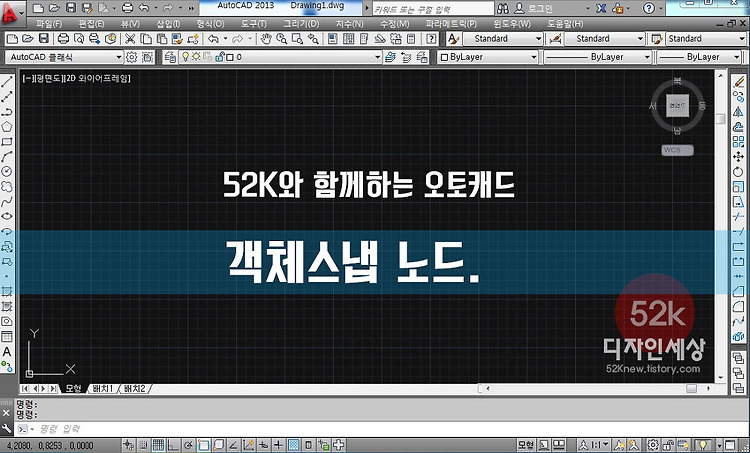Select the Multiline Text 'A' tool
The width and height of the screenshot is (750, 453).
[7, 352]
